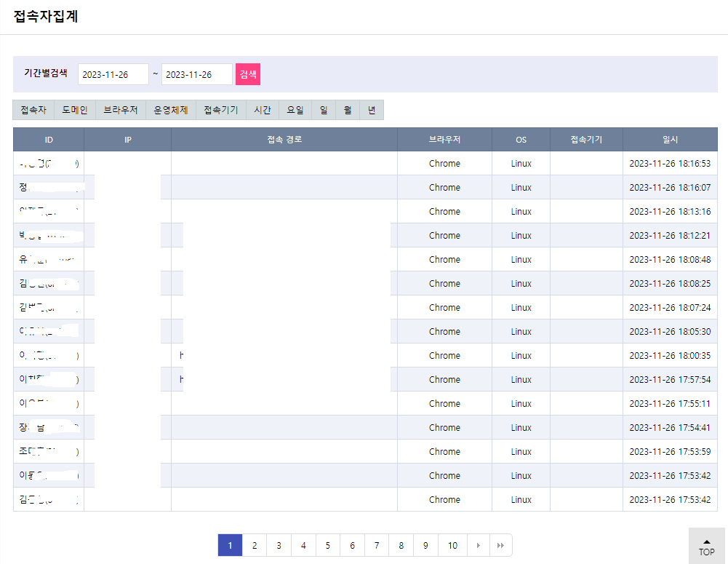The image size is (728, 564).
Task: Click the start date input field
Action: pyautogui.click(x=113, y=74)
